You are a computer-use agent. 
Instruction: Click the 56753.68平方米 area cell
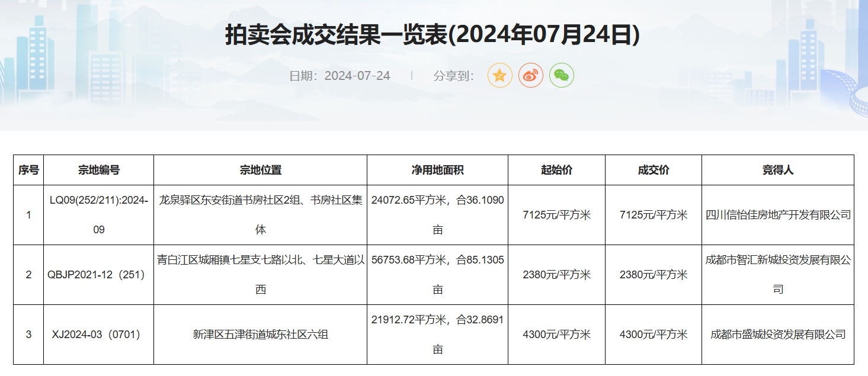(x=438, y=275)
